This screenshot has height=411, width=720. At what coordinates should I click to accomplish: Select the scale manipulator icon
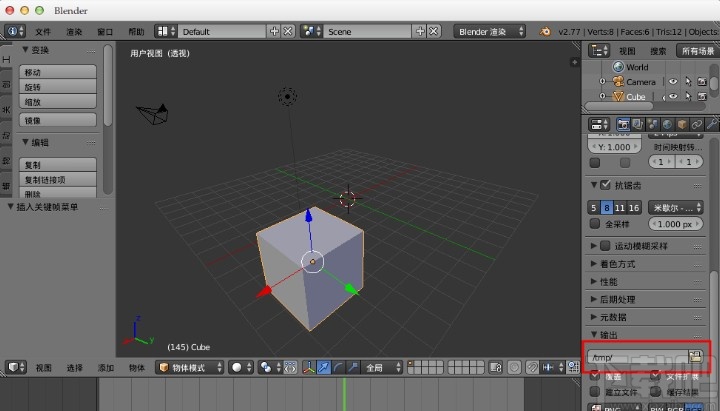point(353,367)
